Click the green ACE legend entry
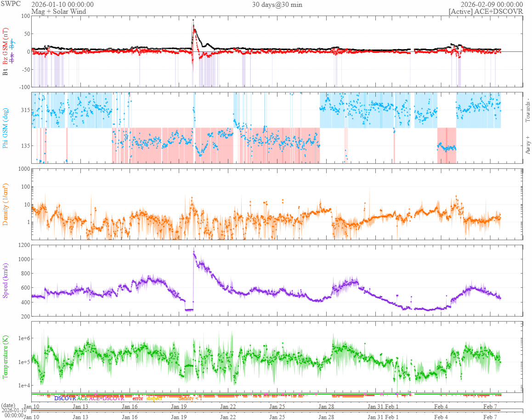The image size is (532, 420). (x=82, y=398)
